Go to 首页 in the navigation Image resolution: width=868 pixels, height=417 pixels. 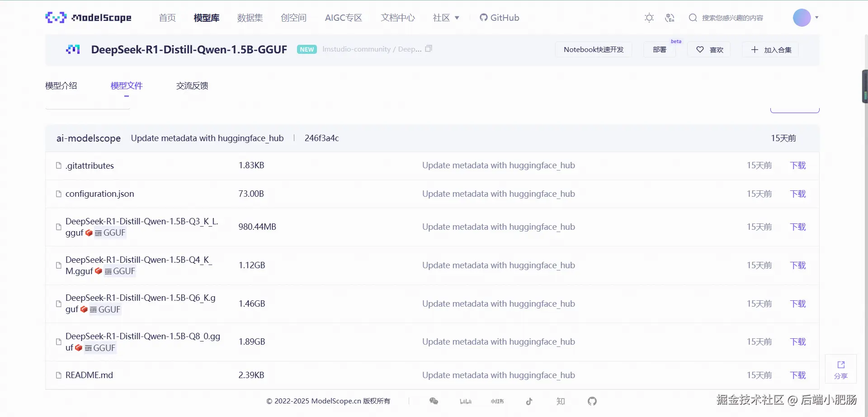click(167, 18)
